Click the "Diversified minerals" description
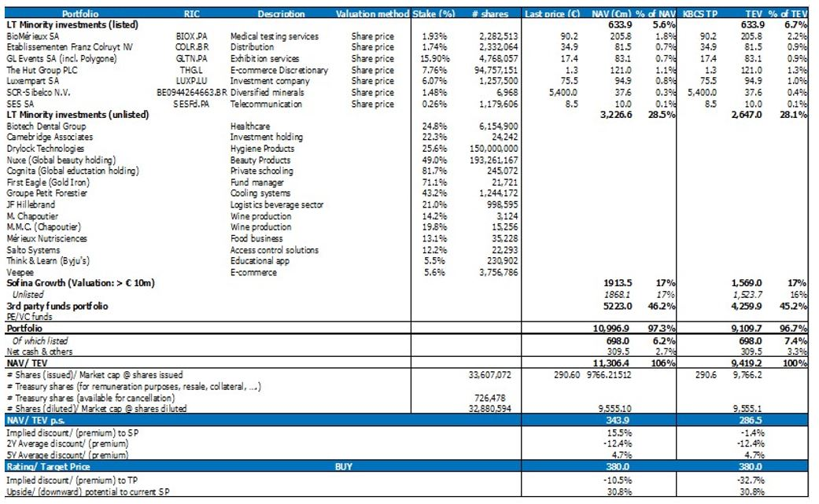This screenshot has width=819, height=504. pos(267,92)
